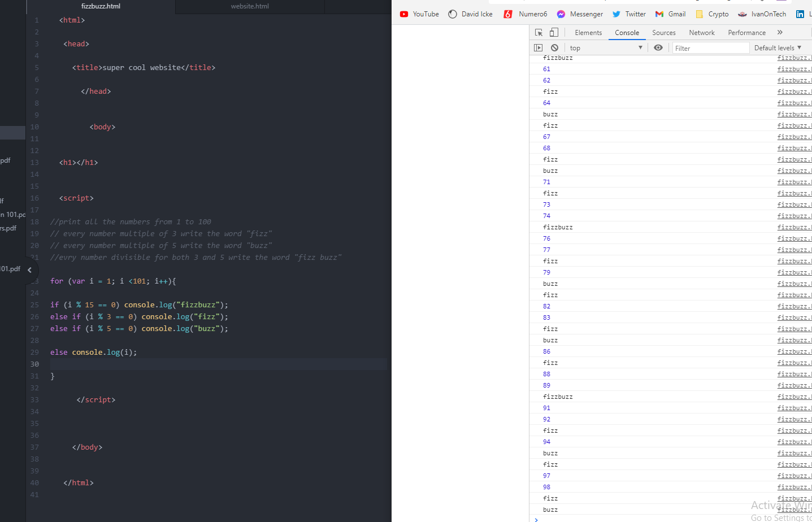
Task: Click the second fizzbuzz console entry
Action: (558, 227)
